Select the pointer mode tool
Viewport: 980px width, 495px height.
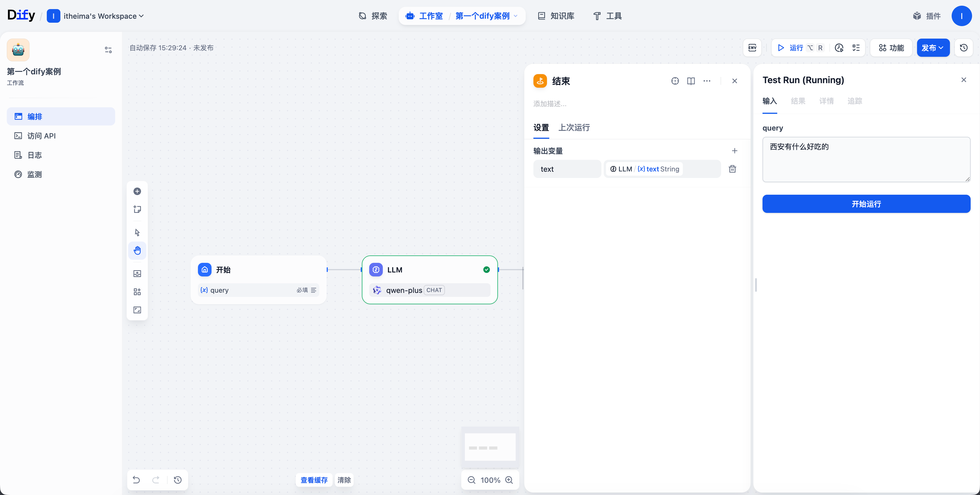137,232
